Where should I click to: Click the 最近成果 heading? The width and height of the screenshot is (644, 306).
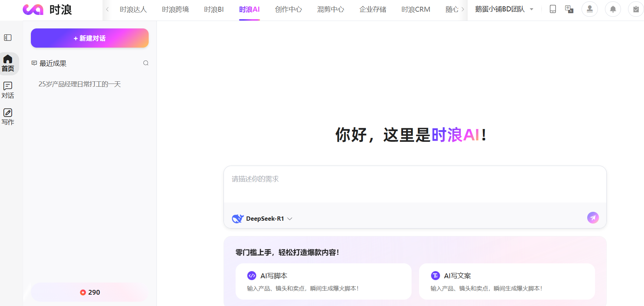coord(53,63)
